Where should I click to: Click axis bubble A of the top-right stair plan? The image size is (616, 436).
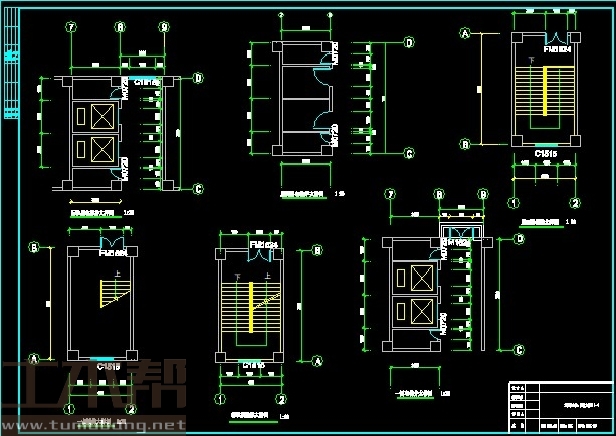(x=465, y=33)
